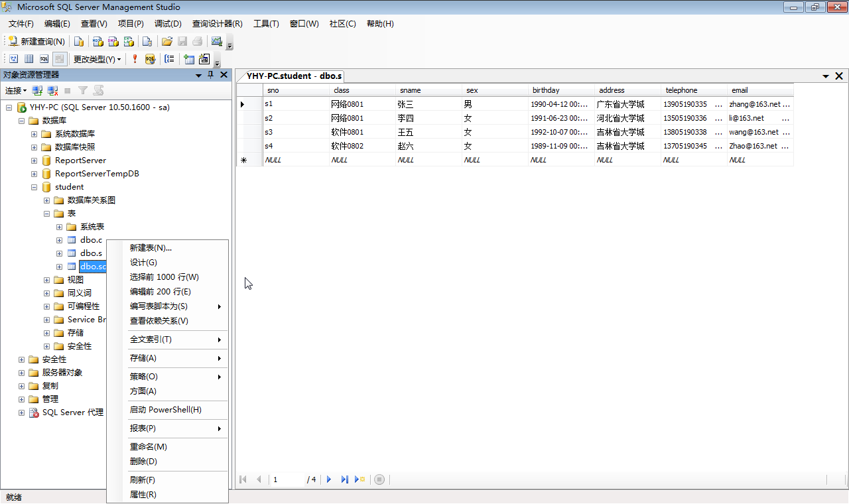The width and height of the screenshot is (849, 504).
Task: Click the Save disk icon in toolbar
Action: click(182, 41)
